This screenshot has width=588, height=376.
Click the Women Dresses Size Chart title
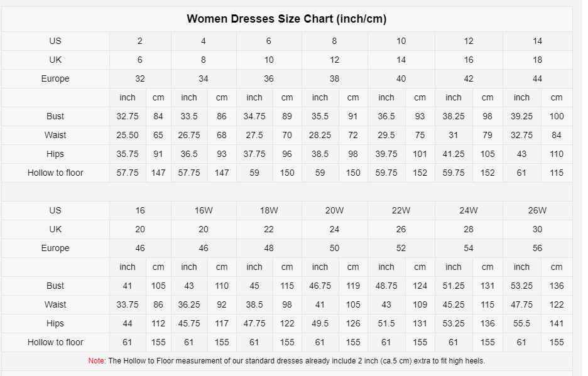(x=286, y=19)
